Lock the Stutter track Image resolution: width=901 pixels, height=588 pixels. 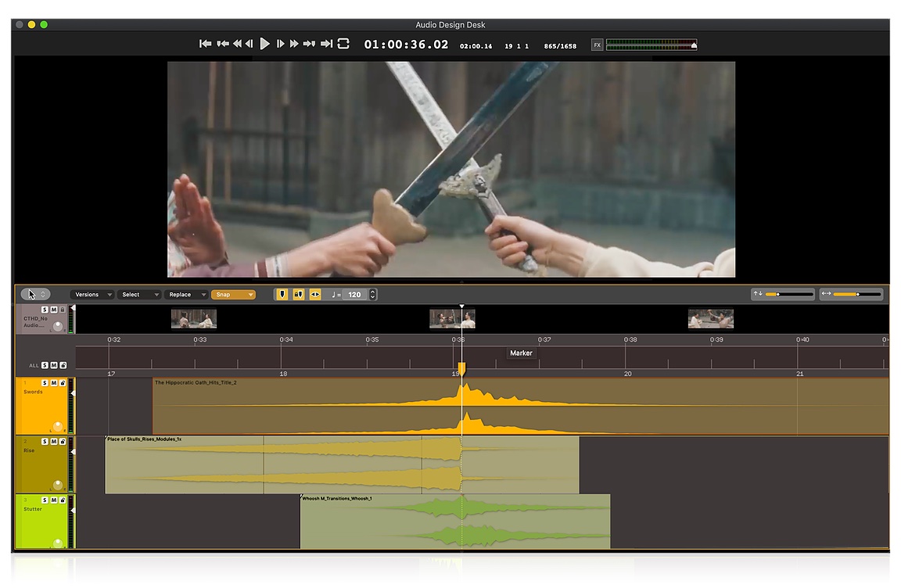tap(63, 500)
